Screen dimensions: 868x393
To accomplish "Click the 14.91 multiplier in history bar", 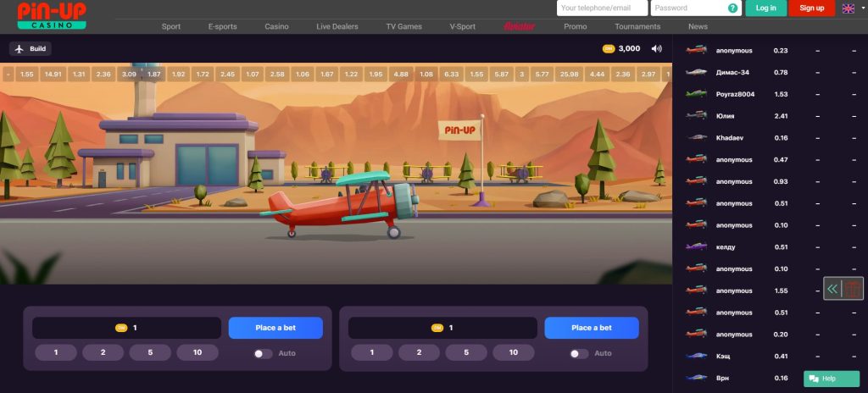I will (x=53, y=75).
